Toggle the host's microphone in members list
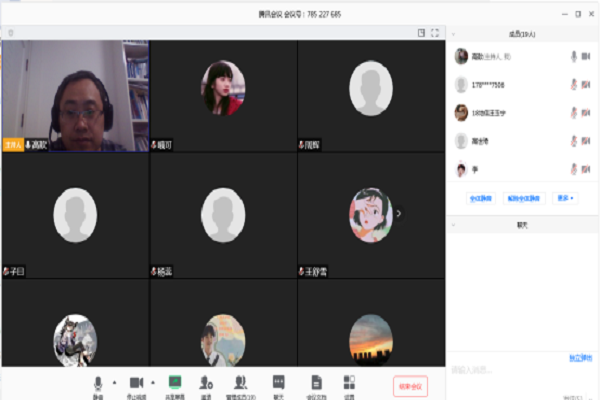Screen dimensions: 600x400 pyautogui.click(x=574, y=57)
